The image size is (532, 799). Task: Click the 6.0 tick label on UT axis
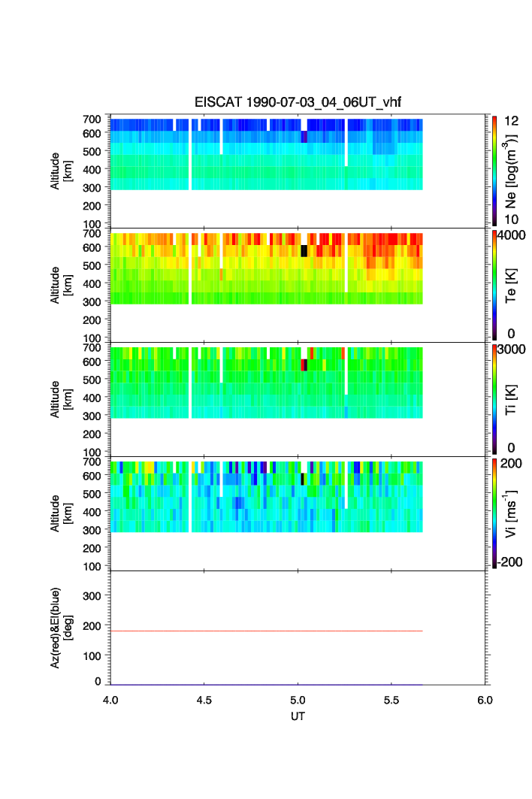485,700
